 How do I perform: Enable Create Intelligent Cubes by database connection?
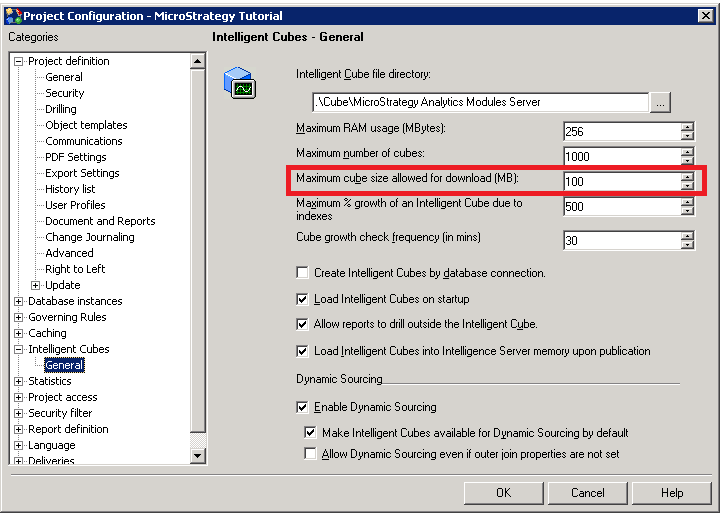(x=302, y=273)
